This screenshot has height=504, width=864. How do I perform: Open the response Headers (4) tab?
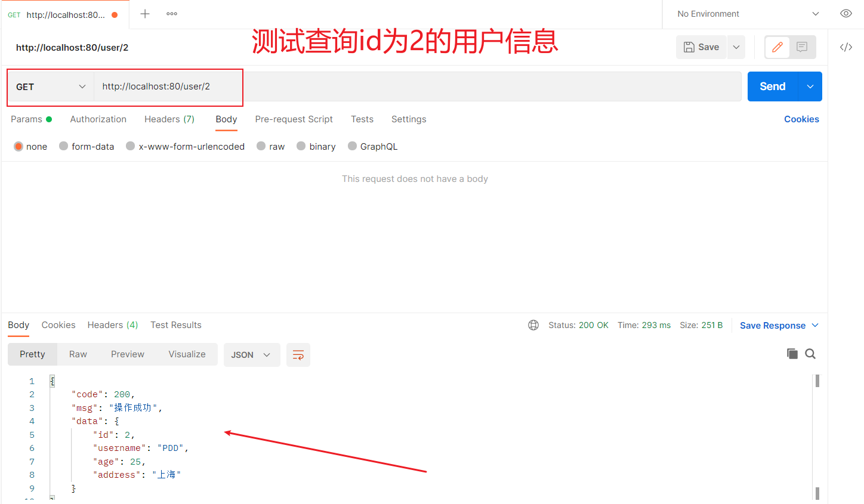coord(113,325)
